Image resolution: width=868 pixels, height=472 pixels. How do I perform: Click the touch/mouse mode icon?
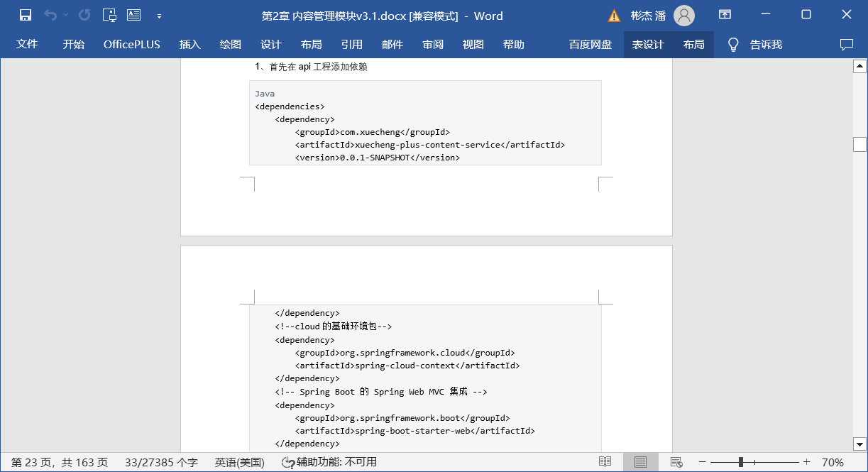pos(109,15)
